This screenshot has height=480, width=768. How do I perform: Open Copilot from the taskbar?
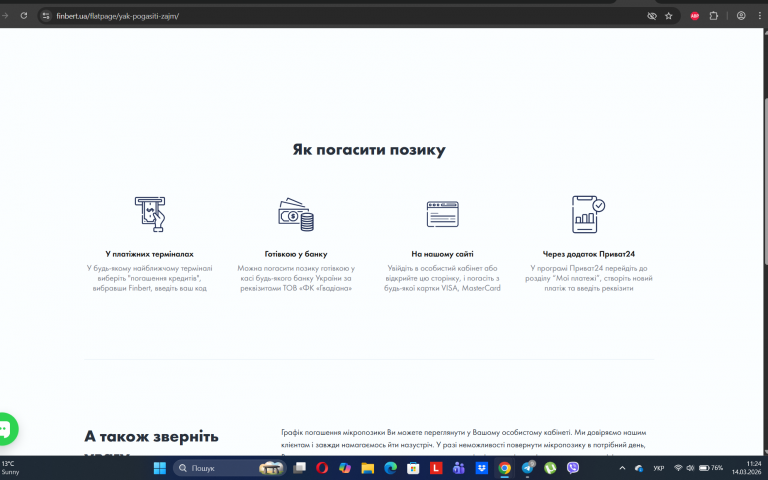tap(345, 468)
